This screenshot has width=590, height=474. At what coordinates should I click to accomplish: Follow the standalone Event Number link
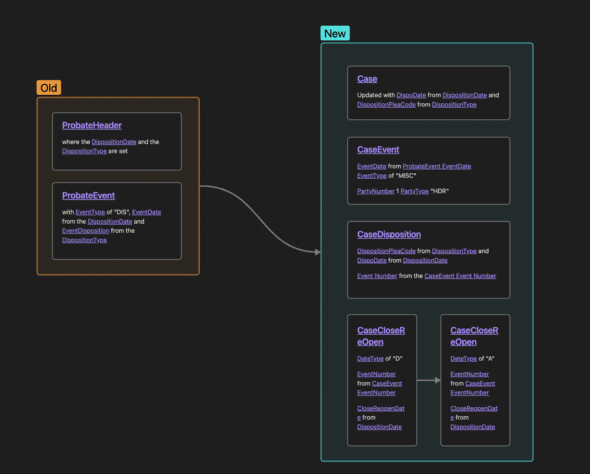(x=377, y=276)
